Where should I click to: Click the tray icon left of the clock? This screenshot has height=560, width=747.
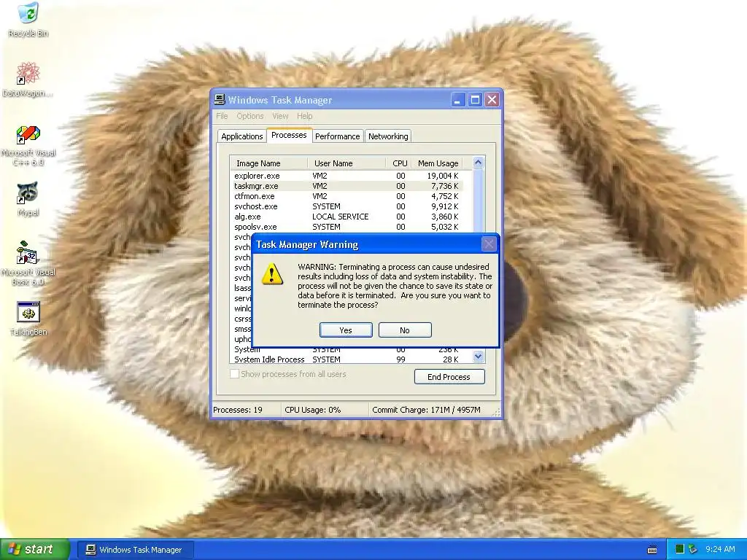pos(693,549)
